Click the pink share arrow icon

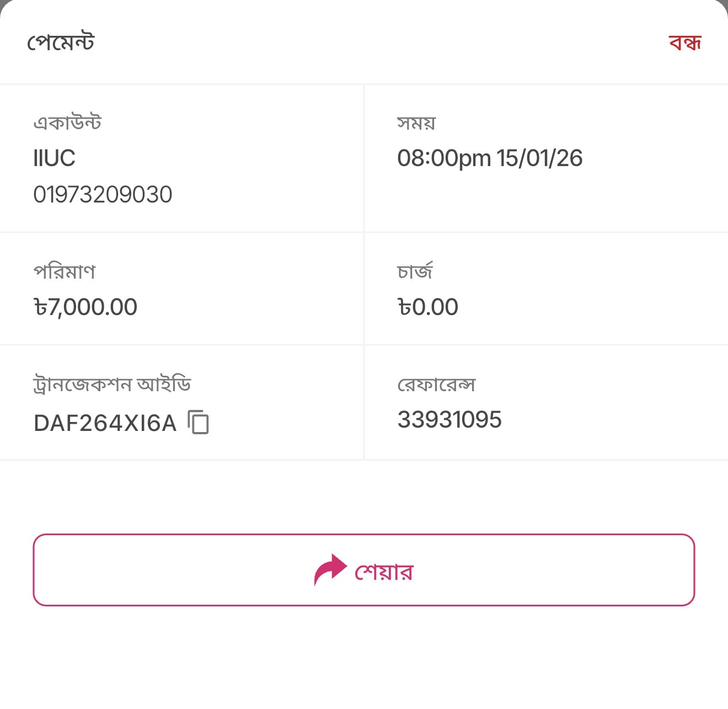[330, 569]
